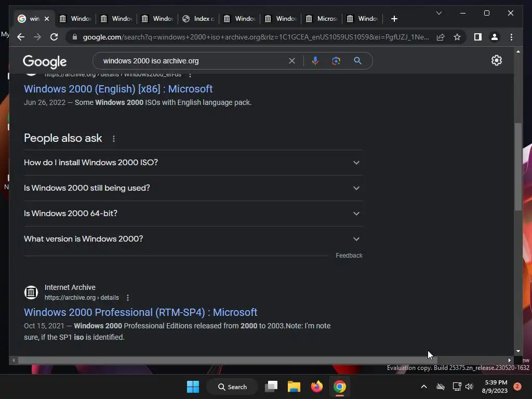
Task: Click the address bar URL
Action: (x=256, y=37)
